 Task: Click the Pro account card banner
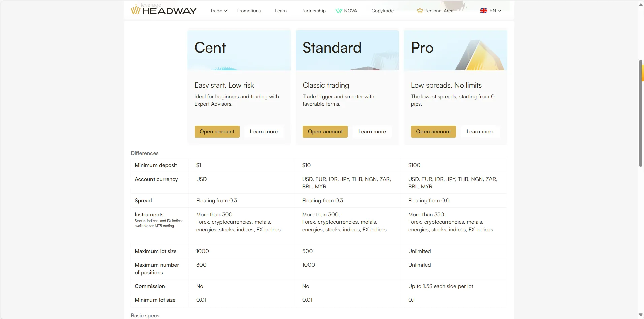455,50
